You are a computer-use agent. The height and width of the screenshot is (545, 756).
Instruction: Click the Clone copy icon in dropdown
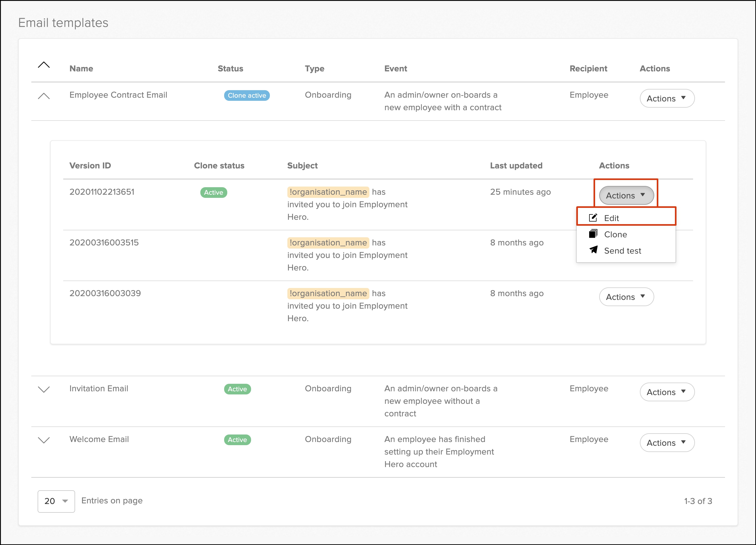click(593, 234)
